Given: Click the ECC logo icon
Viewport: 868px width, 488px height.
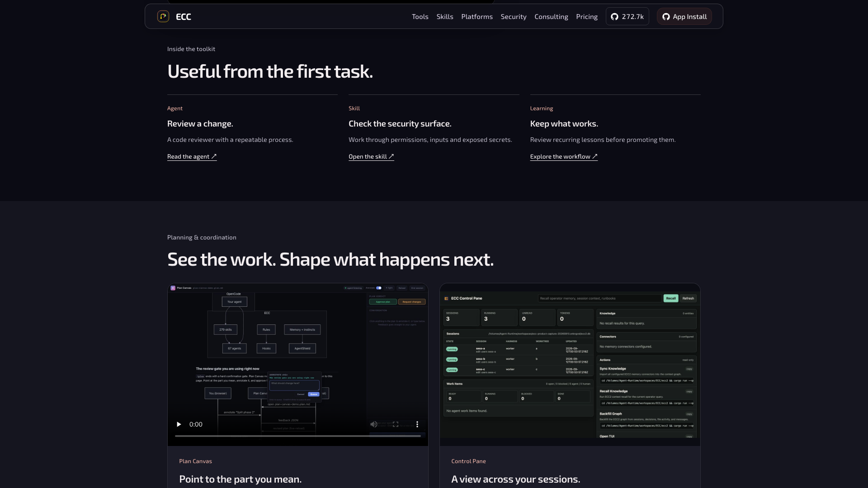Looking at the screenshot, I should 163,16.
